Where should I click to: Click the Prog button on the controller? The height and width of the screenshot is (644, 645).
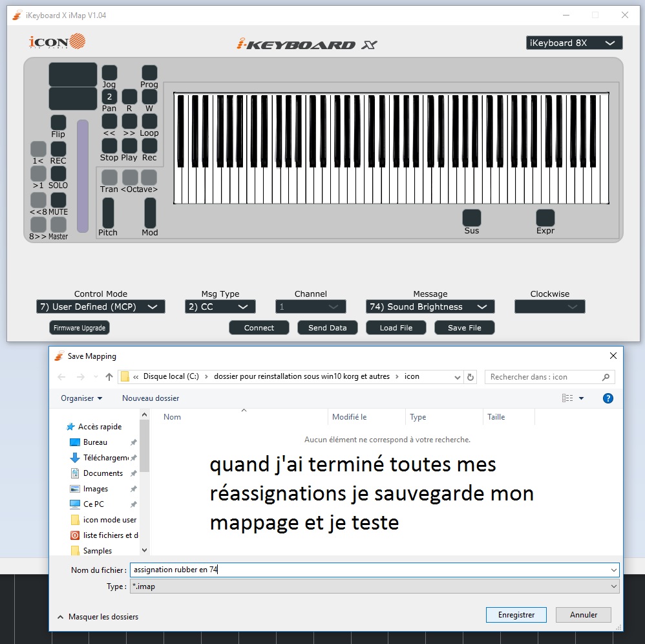(149, 72)
